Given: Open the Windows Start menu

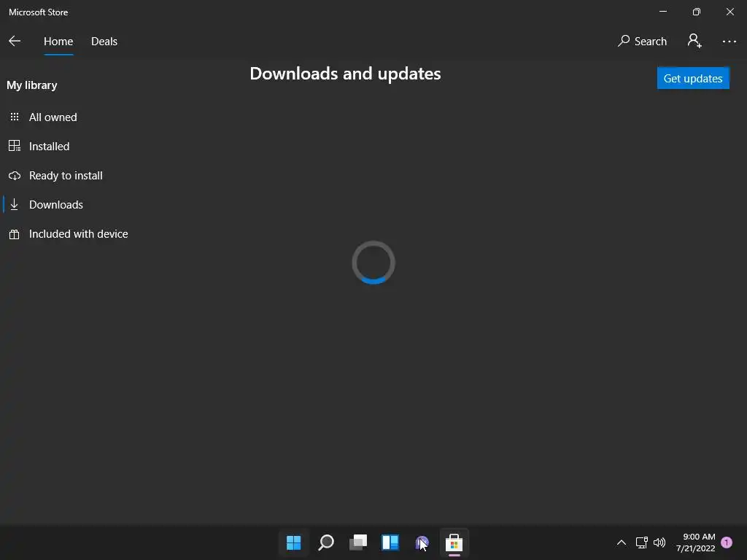Looking at the screenshot, I should [x=293, y=542].
